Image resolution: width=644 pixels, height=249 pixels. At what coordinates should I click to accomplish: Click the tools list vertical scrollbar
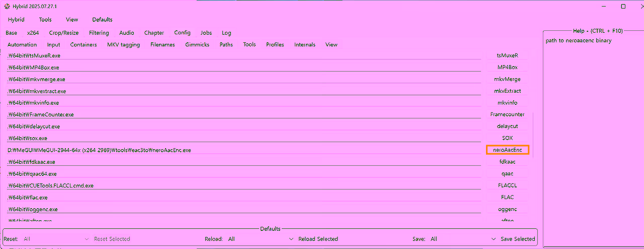click(533, 135)
